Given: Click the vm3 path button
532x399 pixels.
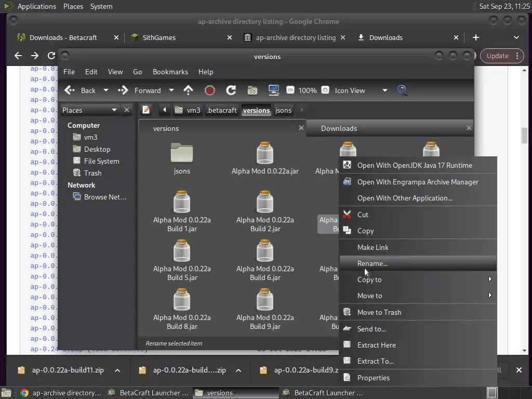Looking at the screenshot, I should click(x=188, y=110).
